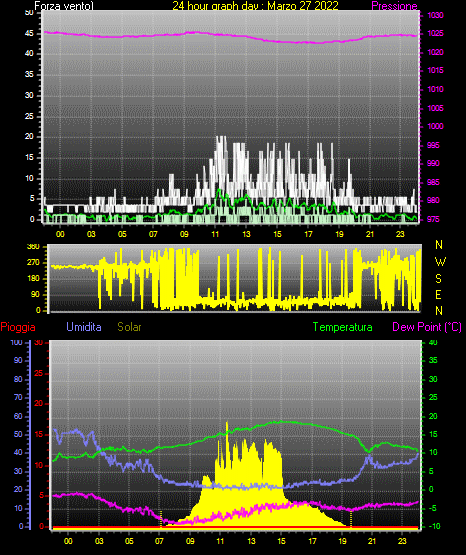Click the 100 humidity axis value
This screenshot has width=466, height=555.
pyautogui.click(x=16, y=342)
